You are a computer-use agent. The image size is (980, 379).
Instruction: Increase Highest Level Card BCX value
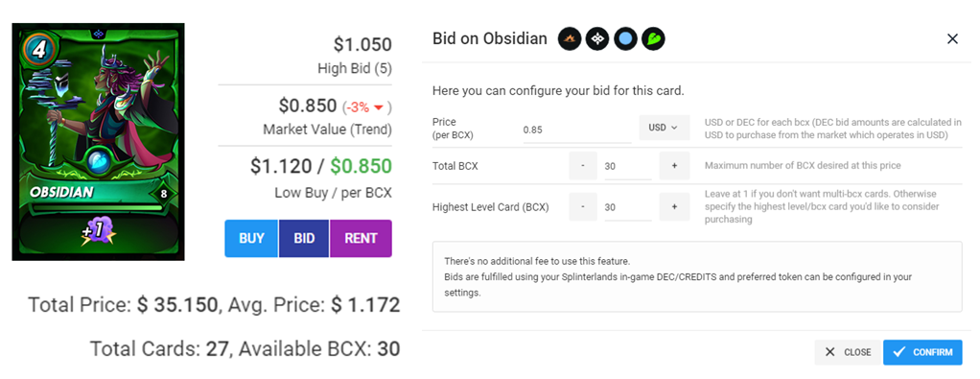coord(674,206)
